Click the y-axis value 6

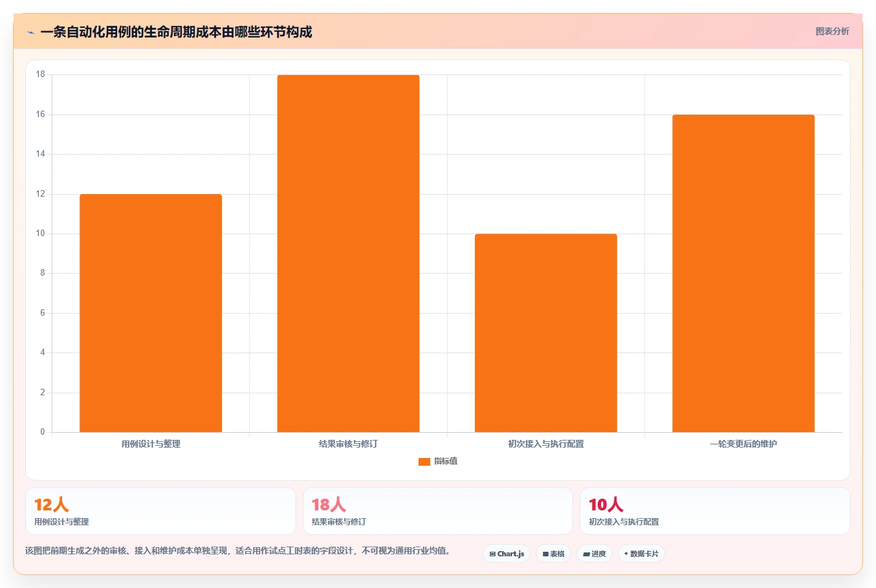43,313
